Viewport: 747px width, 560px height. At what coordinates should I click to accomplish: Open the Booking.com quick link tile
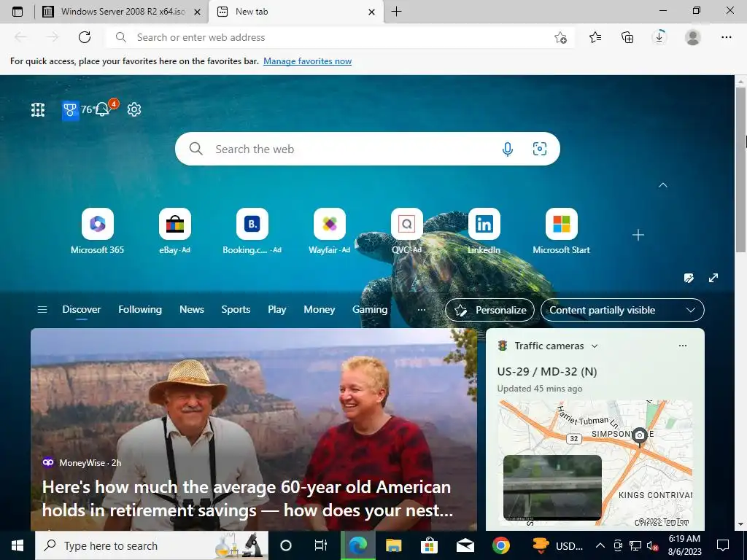pos(252,231)
